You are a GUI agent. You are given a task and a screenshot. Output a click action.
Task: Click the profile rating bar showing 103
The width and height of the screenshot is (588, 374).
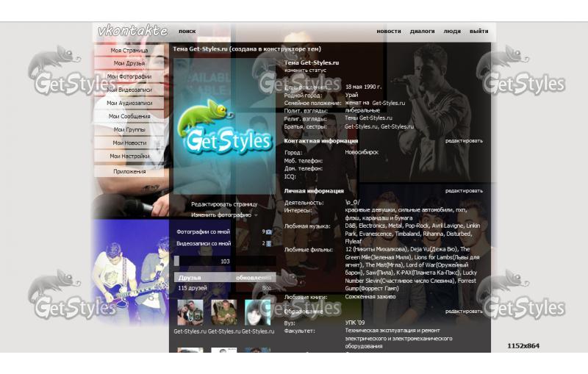pos(224,261)
